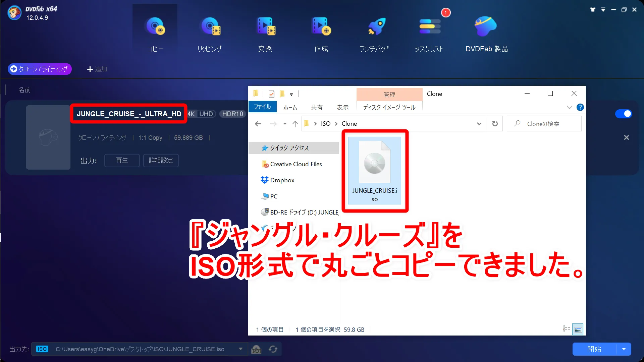Go forward in Explorer navigation

(x=273, y=124)
